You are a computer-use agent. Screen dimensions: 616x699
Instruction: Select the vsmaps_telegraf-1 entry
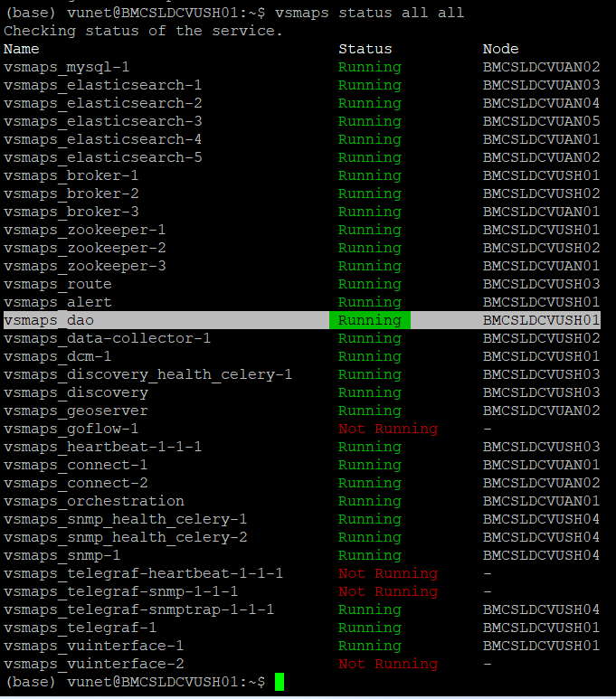[x=81, y=628]
